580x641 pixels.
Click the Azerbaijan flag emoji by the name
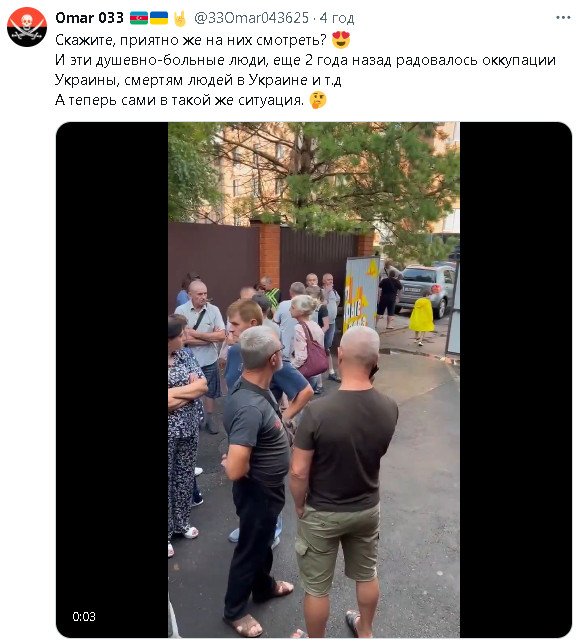point(139,18)
